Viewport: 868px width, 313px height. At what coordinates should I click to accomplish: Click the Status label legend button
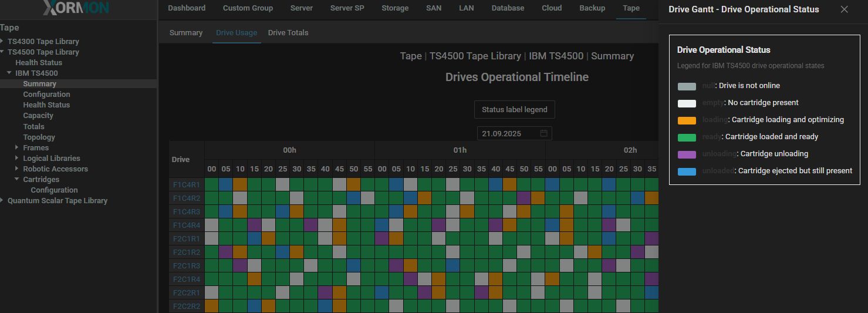pos(515,110)
